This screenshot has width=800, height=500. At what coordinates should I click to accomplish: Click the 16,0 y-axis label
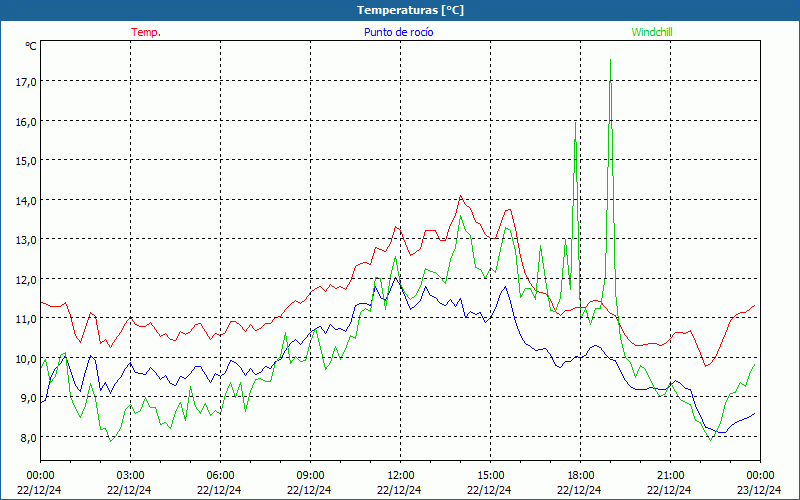pos(26,121)
